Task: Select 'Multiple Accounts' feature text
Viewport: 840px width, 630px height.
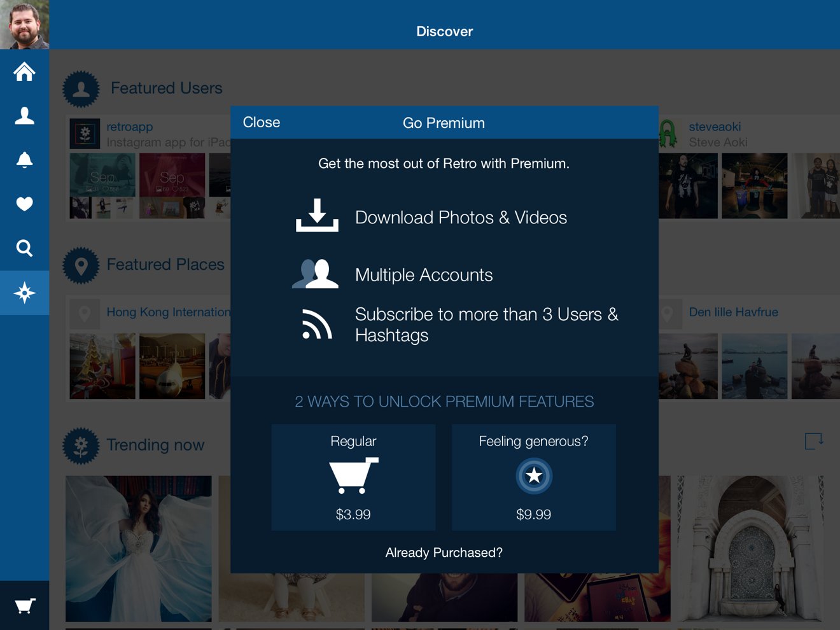Action: [424, 275]
